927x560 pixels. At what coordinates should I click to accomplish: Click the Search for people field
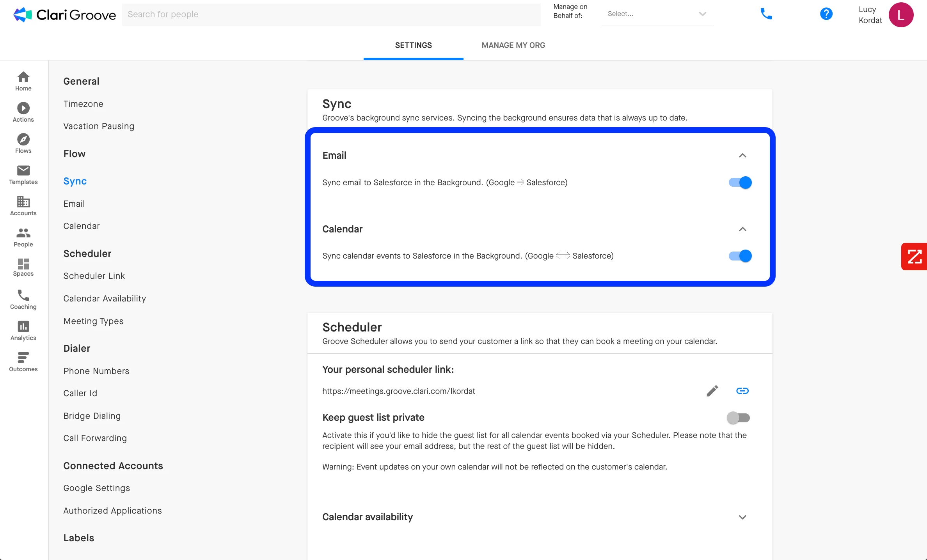coord(331,14)
